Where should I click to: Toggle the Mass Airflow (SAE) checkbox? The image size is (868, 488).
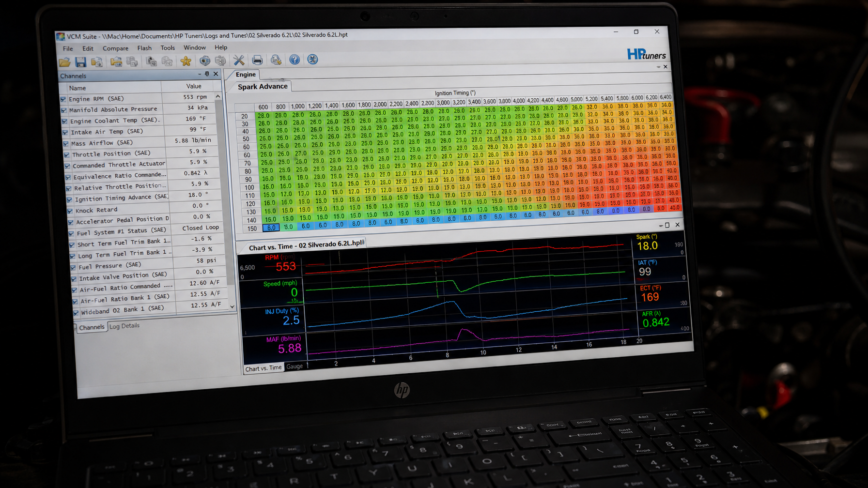pos(66,144)
